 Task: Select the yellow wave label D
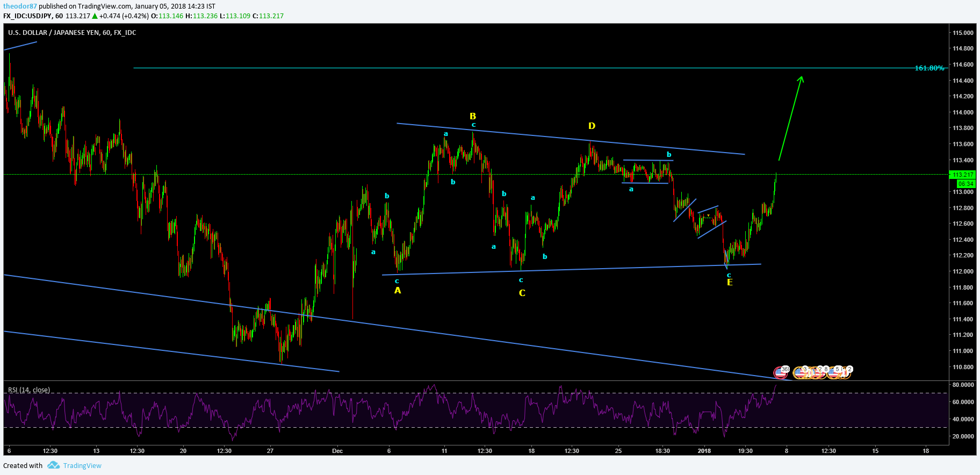(x=592, y=126)
